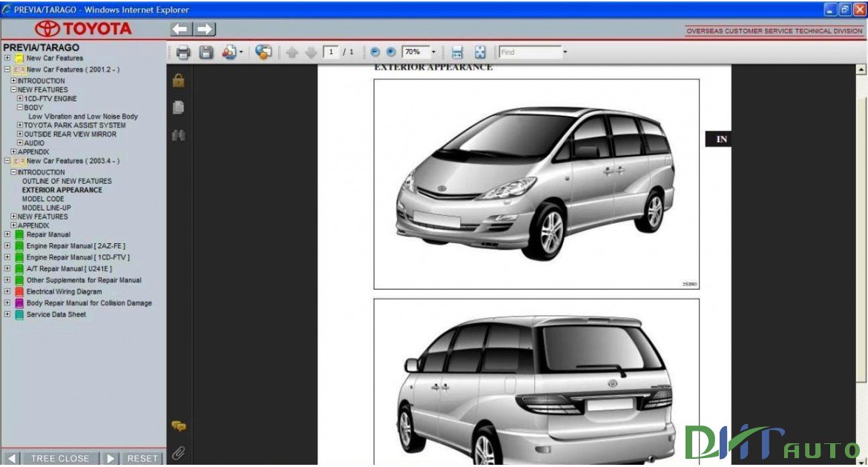Open A/T Repair Manual [ U241E ]
Viewport: 868px width, 467px height.
click(69, 268)
